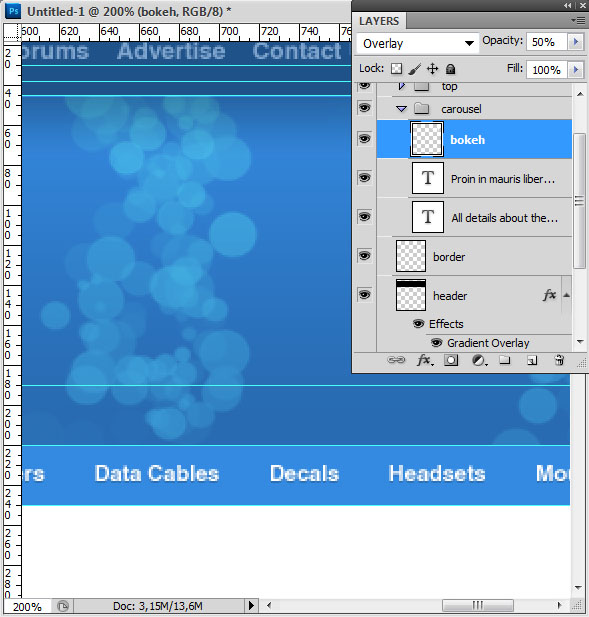Click the bokeh layer thumbnail
The height and width of the screenshot is (617, 589).
(x=427, y=139)
